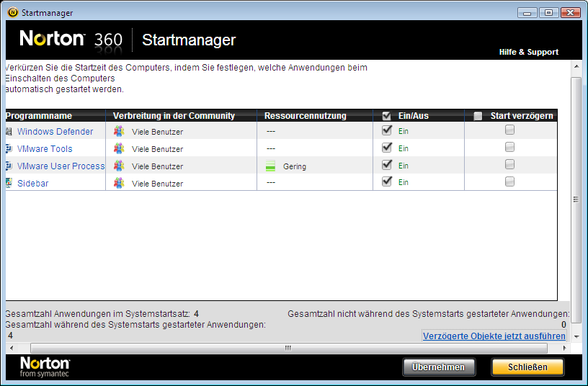Click Viele Benutzer text in Windows Defender row
Viewport: 588px width, 386px height.
pyautogui.click(x=158, y=132)
